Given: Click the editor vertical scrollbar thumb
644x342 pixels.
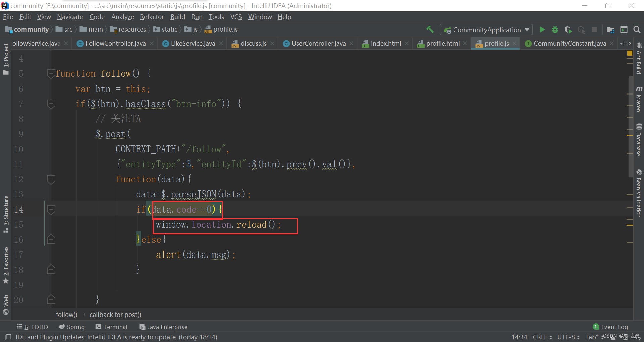Looking at the screenshot, I should [631, 127].
